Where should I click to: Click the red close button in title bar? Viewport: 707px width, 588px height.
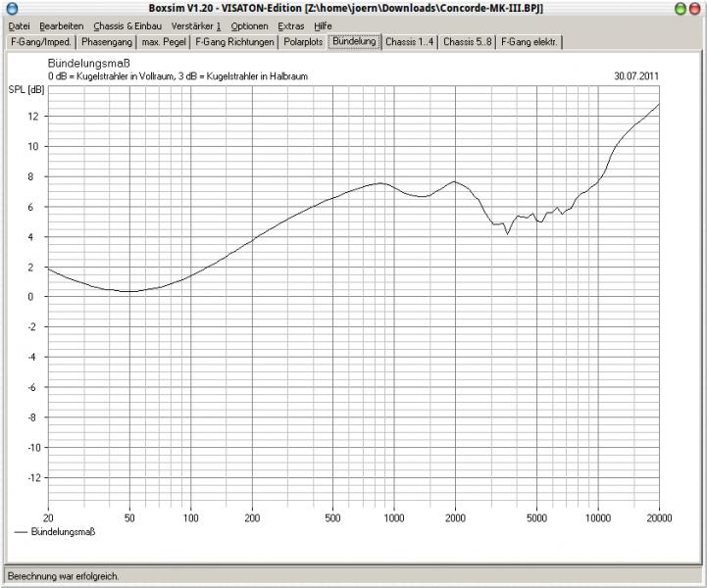695,8
